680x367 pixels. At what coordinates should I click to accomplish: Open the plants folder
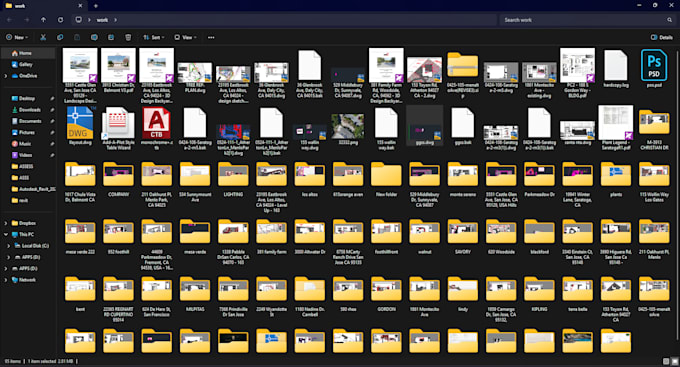point(616,175)
